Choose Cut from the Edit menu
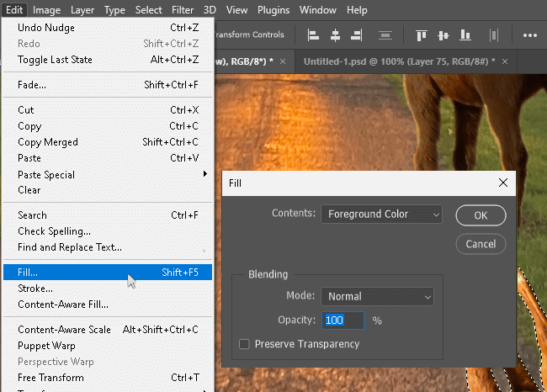Screen dimensions: 547x392 pyautogui.click(x=108, y=109)
